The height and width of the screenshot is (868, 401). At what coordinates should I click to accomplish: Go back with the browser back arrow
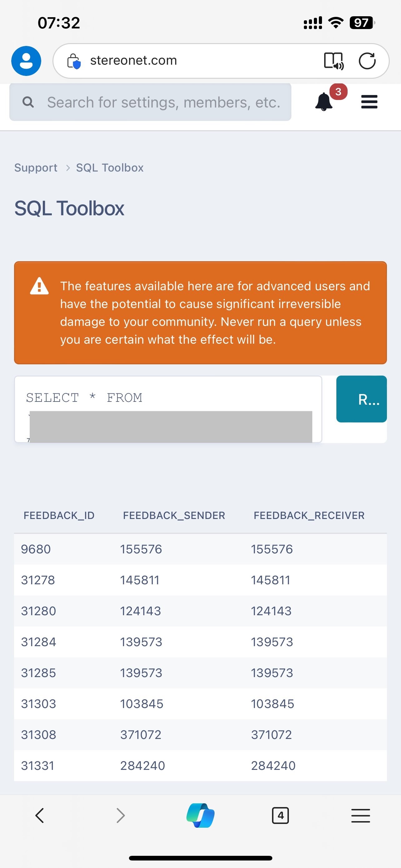[40, 816]
